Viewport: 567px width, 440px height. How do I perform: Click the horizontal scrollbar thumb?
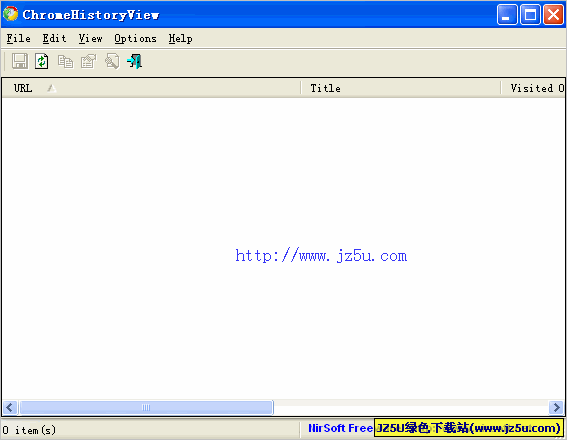click(146, 407)
